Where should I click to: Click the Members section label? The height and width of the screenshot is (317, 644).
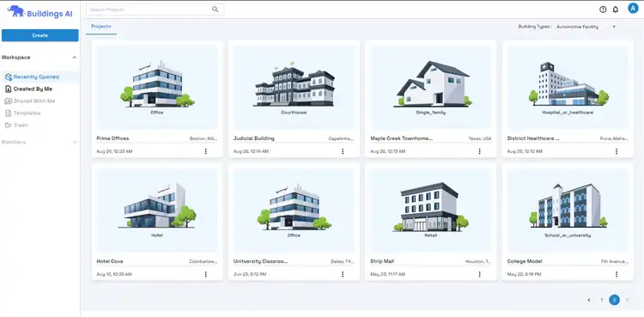(14, 143)
